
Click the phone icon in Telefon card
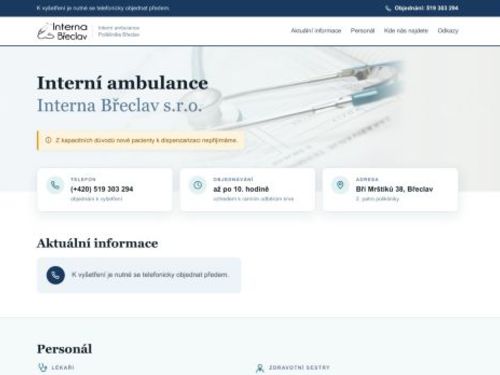55,185
